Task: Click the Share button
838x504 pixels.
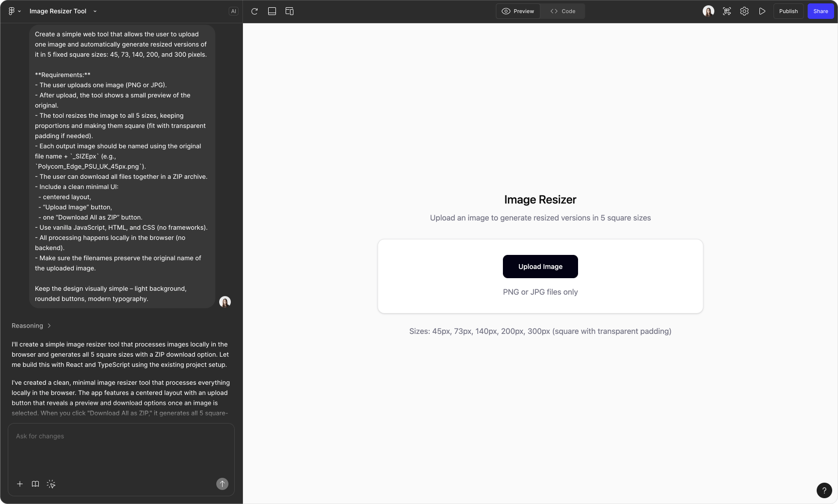Action: [x=821, y=11]
